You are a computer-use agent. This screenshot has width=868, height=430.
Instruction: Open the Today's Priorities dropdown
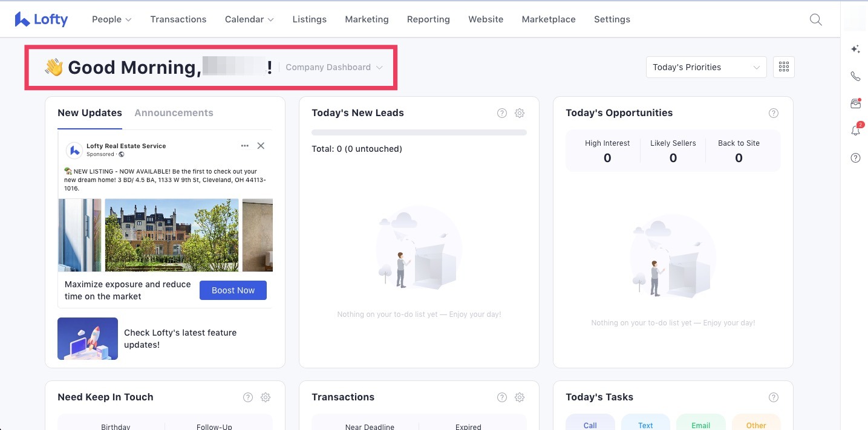pos(706,67)
